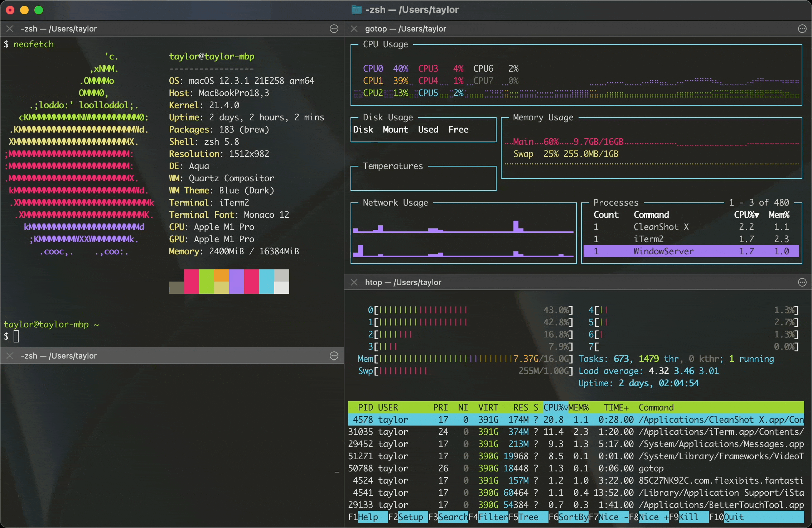Click the neofetch Terminal: iTerm2 line

(x=209, y=202)
